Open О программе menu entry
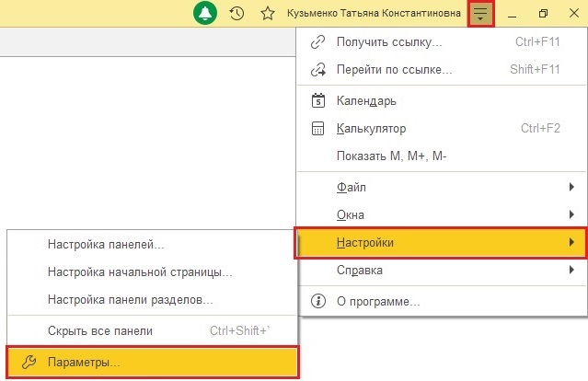Viewport: 588px width, 381px height. coord(442,301)
